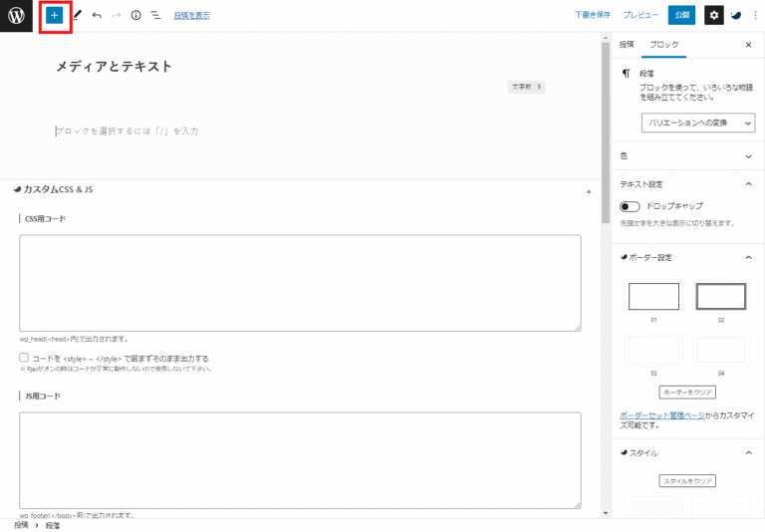
Task: Open the document info details icon
Action: coord(135,16)
